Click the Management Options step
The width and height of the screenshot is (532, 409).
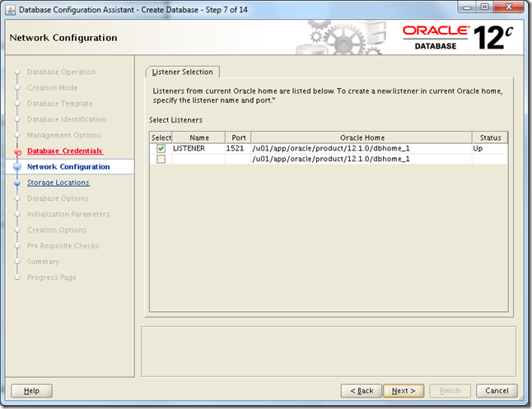tap(63, 135)
